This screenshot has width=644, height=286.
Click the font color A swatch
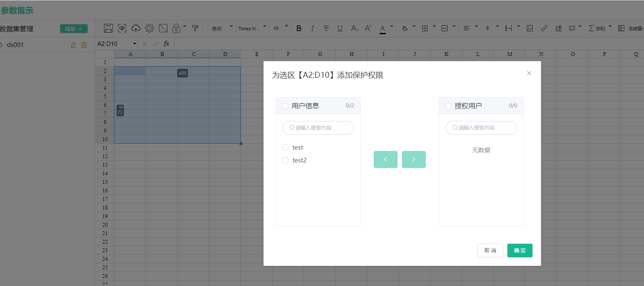tap(383, 28)
